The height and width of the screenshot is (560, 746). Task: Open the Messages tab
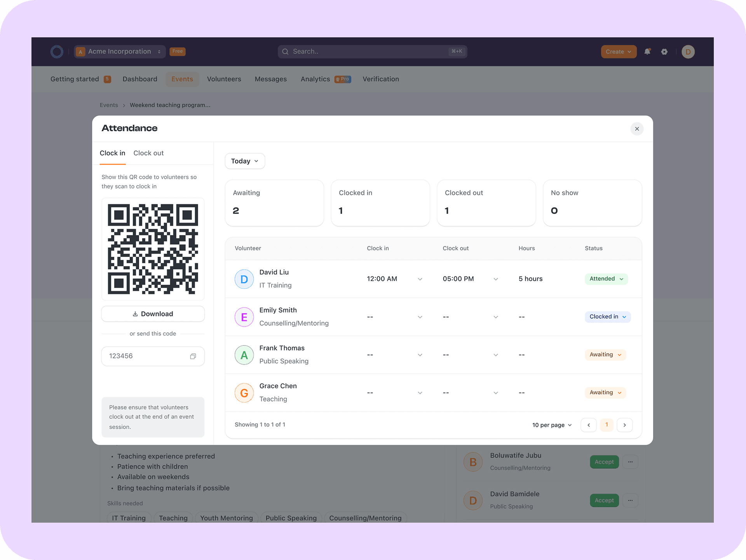coord(271,79)
